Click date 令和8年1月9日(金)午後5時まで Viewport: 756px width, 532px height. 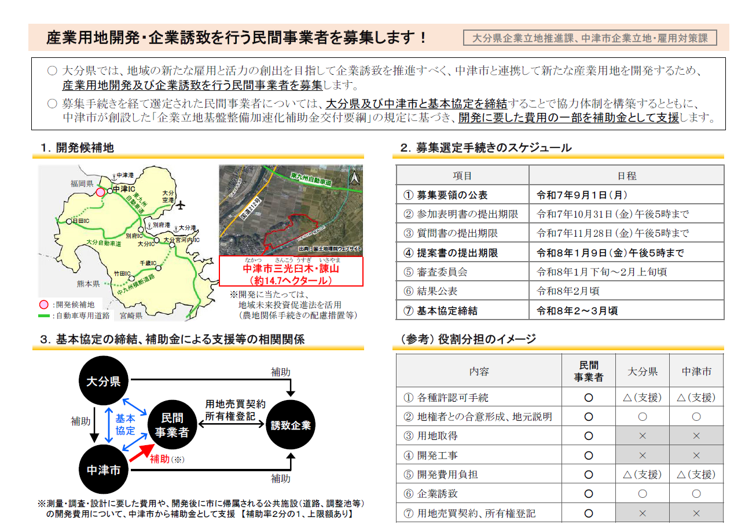[x=610, y=253]
